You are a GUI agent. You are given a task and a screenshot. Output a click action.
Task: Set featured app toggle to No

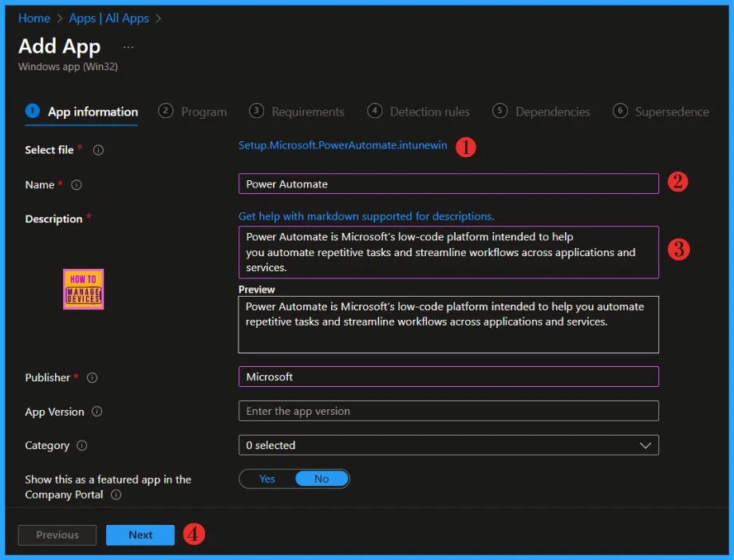pos(322,479)
